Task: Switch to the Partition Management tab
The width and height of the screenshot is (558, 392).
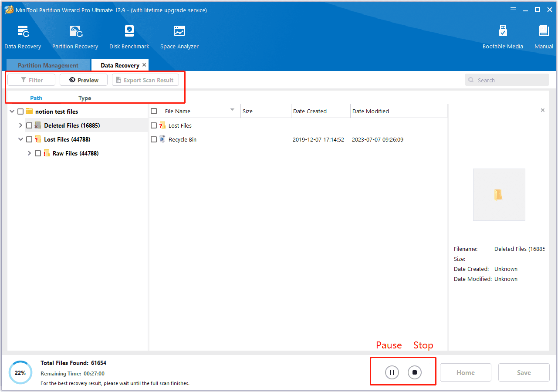Action: point(48,65)
